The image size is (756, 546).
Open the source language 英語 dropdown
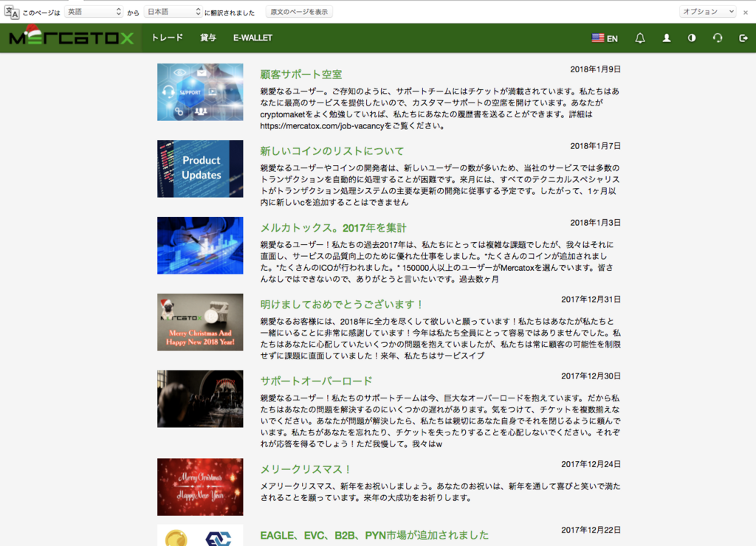tap(94, 12)
